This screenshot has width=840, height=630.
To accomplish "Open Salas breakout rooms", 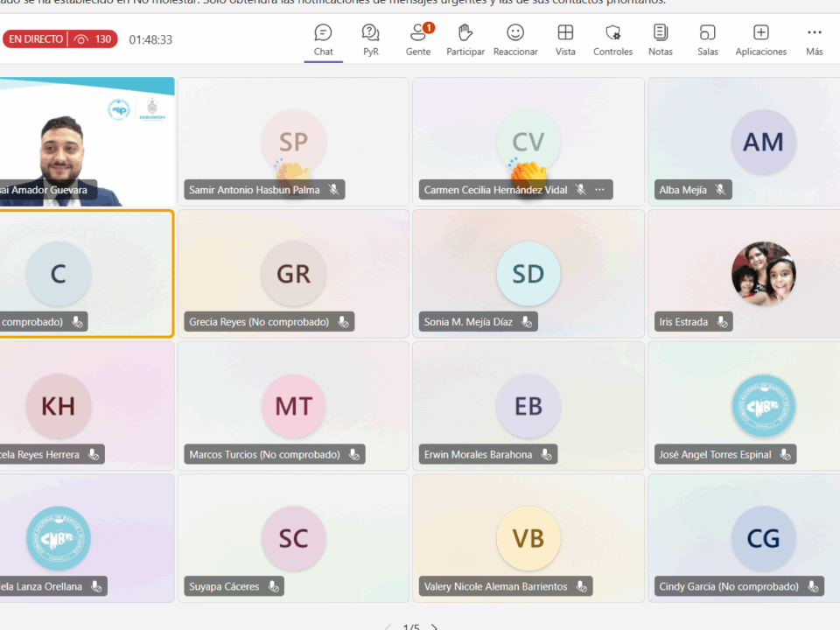I will coord(707,39).
